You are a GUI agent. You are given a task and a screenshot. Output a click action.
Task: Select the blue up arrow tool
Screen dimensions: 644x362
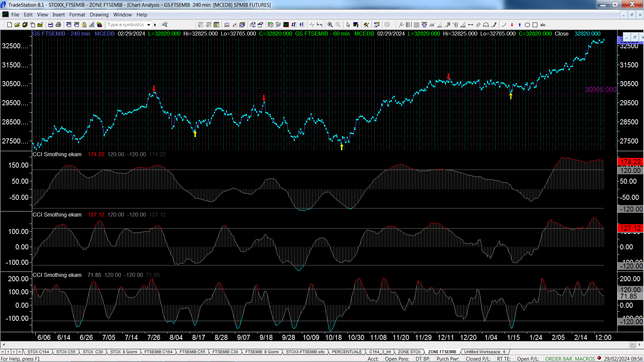(520, 24)
